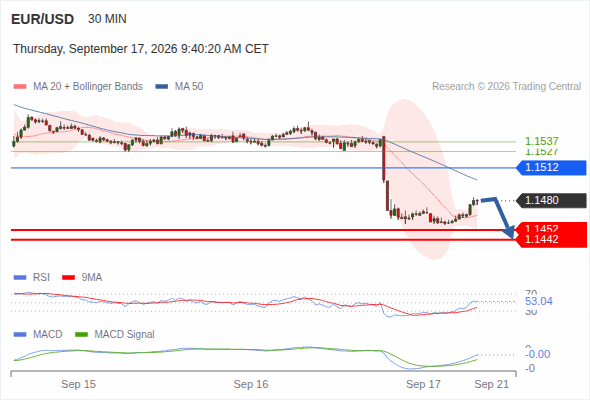Click the Research © 2026 Trading Central credit
The height and width of the screenshot is (400, 590).
[506, 87]
